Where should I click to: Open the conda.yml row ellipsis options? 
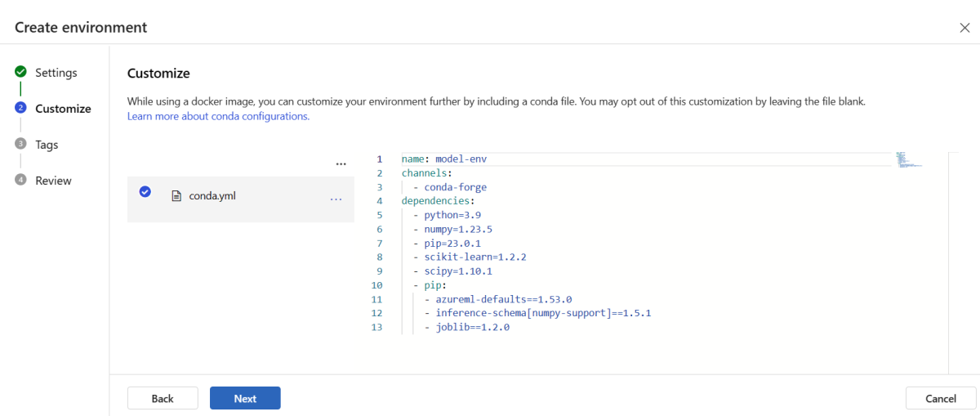tap(336, 199)
